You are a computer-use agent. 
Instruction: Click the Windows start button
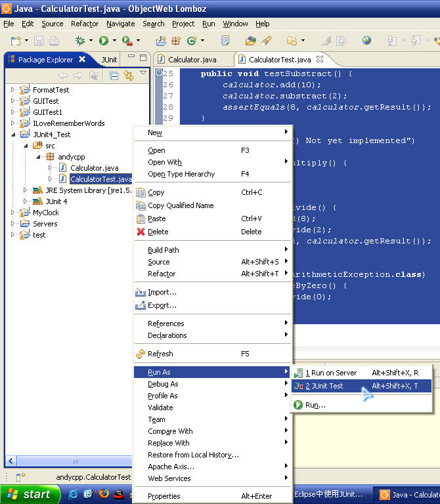pos(30,494)
